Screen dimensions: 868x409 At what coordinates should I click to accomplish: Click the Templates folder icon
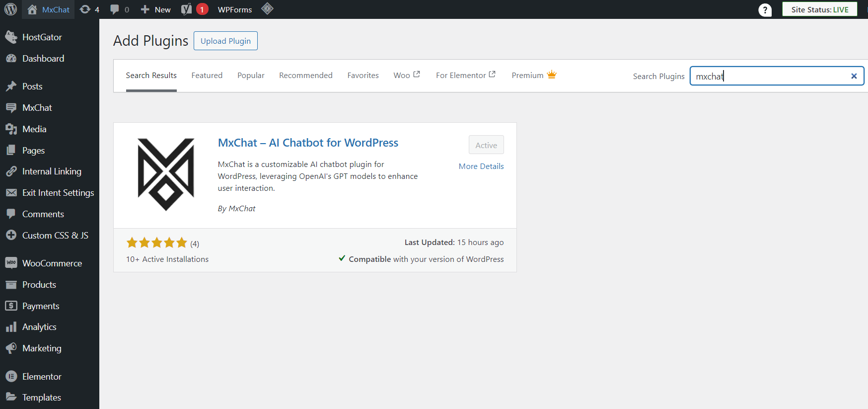point(11,397)
